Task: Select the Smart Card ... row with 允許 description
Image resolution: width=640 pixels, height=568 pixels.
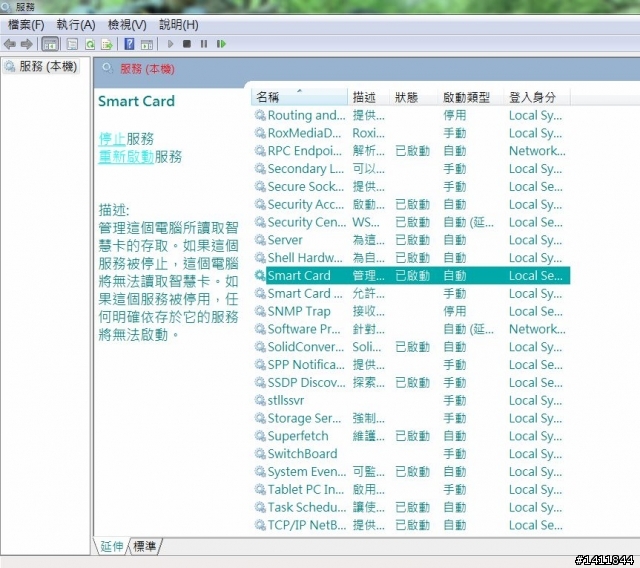Action: click(411, 293)
